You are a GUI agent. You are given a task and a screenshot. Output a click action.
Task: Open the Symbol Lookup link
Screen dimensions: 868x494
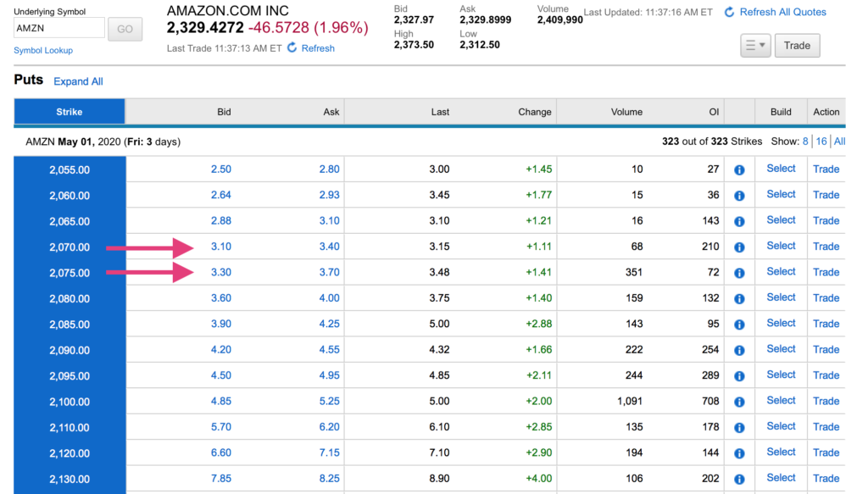tap(43, 51)
